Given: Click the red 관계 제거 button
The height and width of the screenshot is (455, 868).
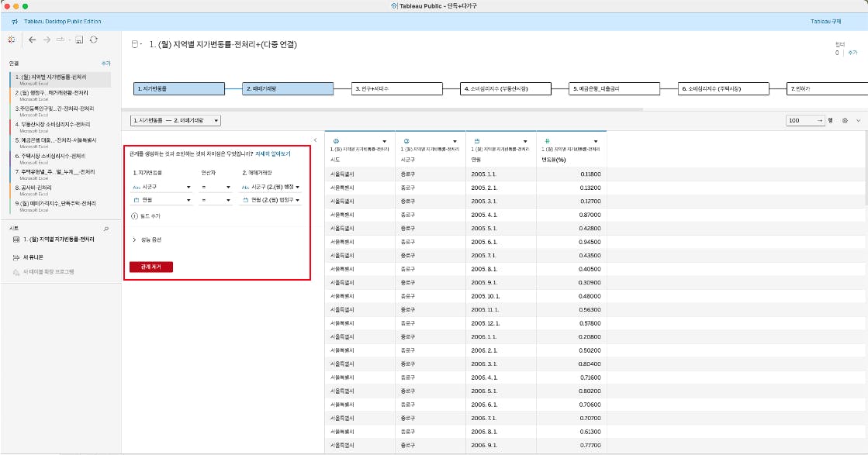Looking at the screenshot, I should click(x=151, y=267).
